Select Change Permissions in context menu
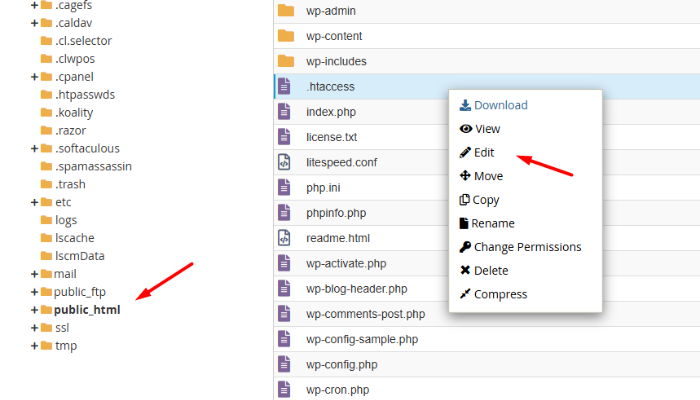Image resolution: width=700 pixels, height=400 pixels. pos(527,247)
